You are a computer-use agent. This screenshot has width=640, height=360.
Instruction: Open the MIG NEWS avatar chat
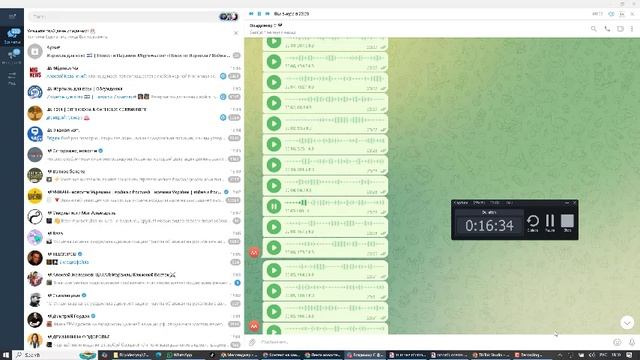click(x=134, y=72)
